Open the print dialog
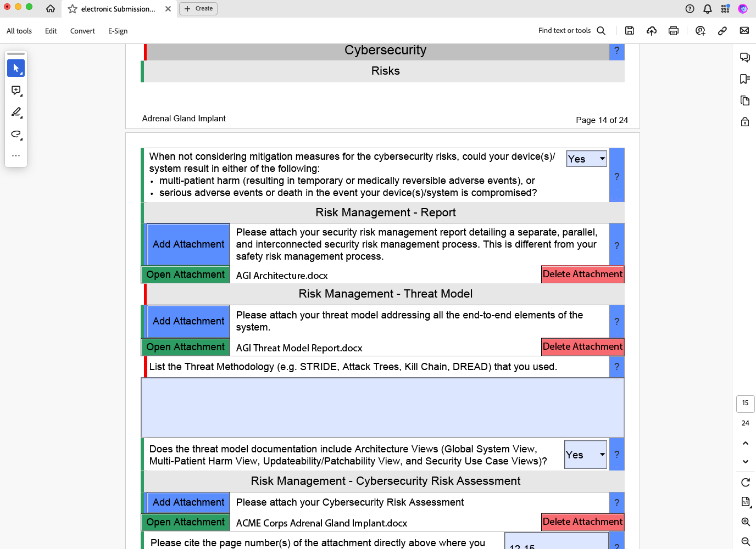The image size is (756, 549). [673, 31]
